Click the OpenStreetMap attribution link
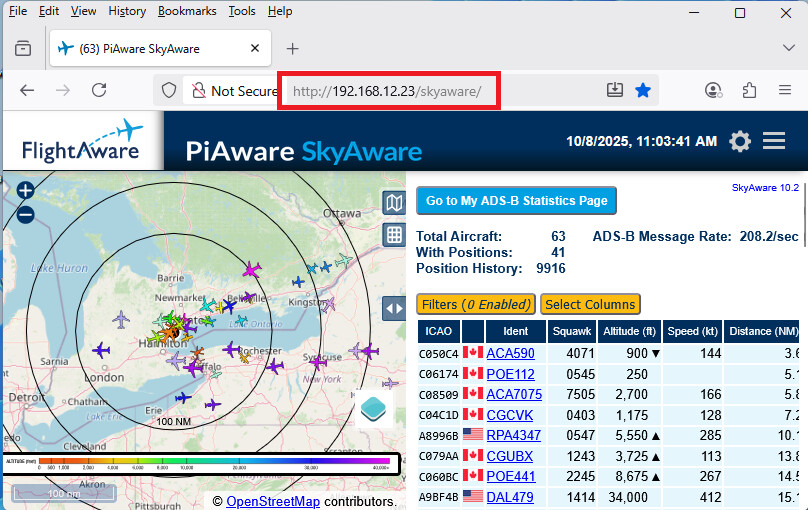 tap(273, 501)
